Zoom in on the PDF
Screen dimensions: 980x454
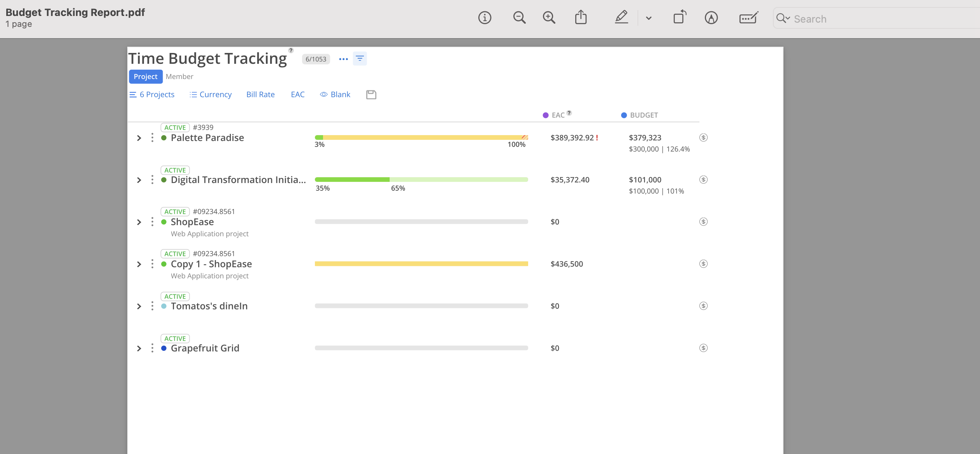coord(549,18)
